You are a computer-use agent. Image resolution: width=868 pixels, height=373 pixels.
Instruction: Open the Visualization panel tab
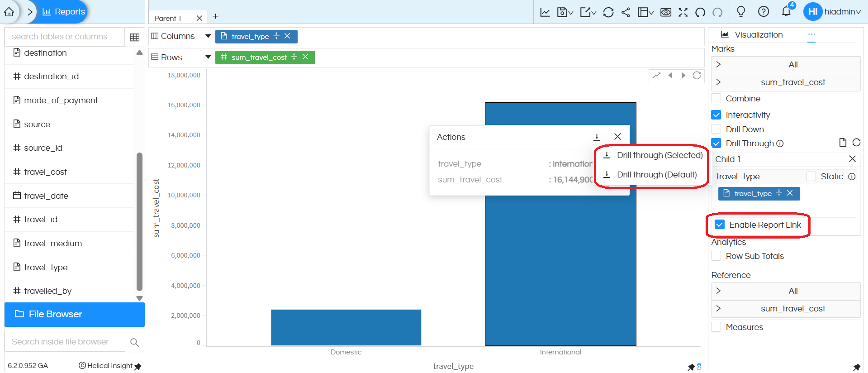pos(752,35)
